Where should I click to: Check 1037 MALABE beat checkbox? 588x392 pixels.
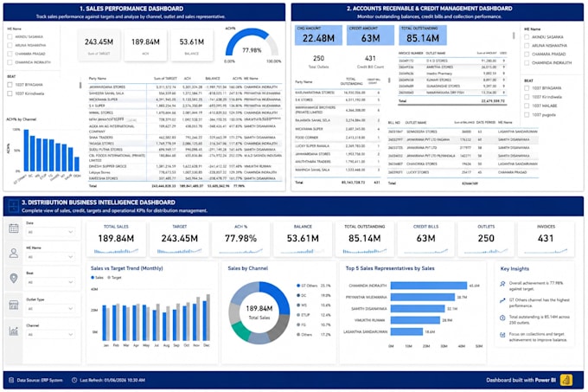[527, 106]
